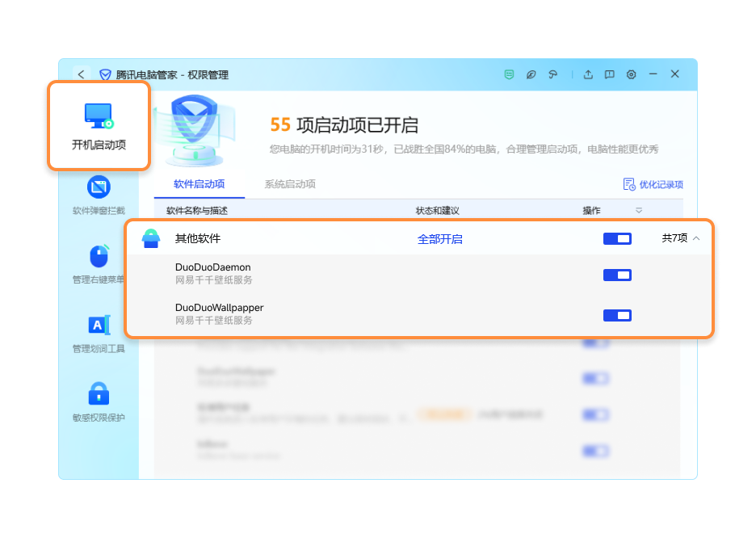Click the 其他软件 group icon
The width and height of the screenshot is (756, 538).
(151, 238)
